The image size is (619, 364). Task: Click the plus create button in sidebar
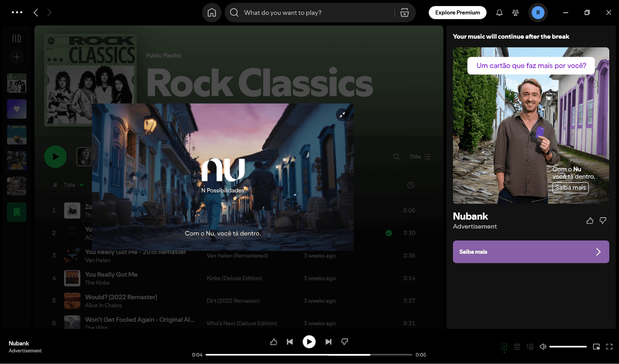pyautogui.click(x=17, y=57)
